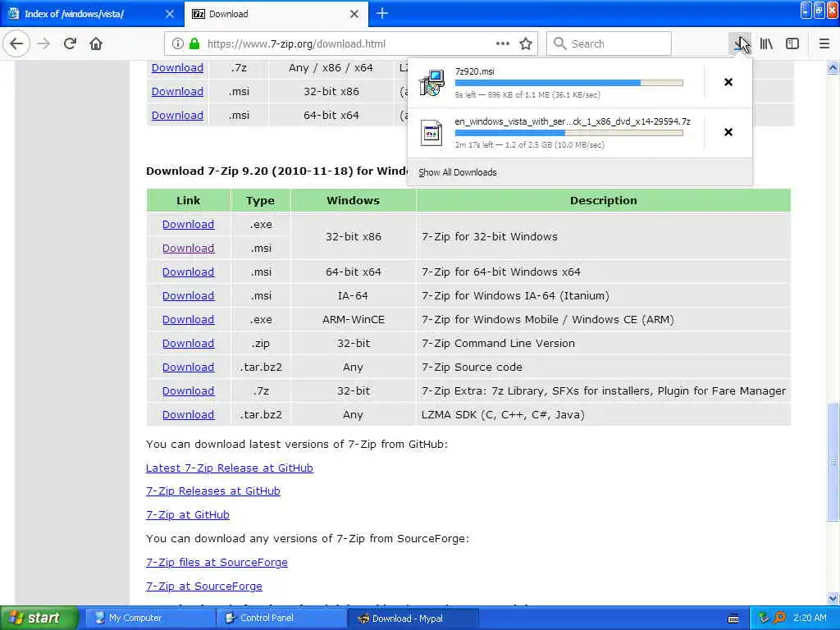Open 7-Zip at GitHub link

(188, 515)
